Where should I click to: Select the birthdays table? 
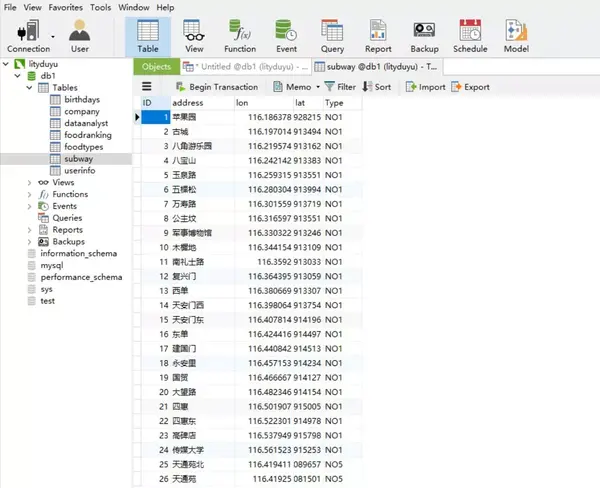tap(82, 100)
